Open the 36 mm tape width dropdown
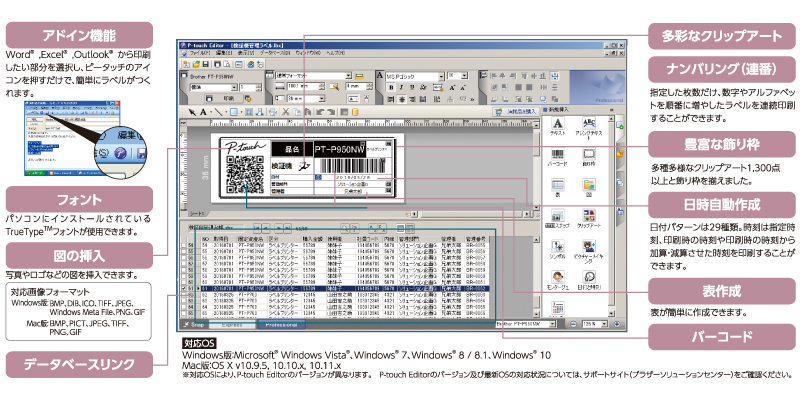800x400 pixels. 322,98
